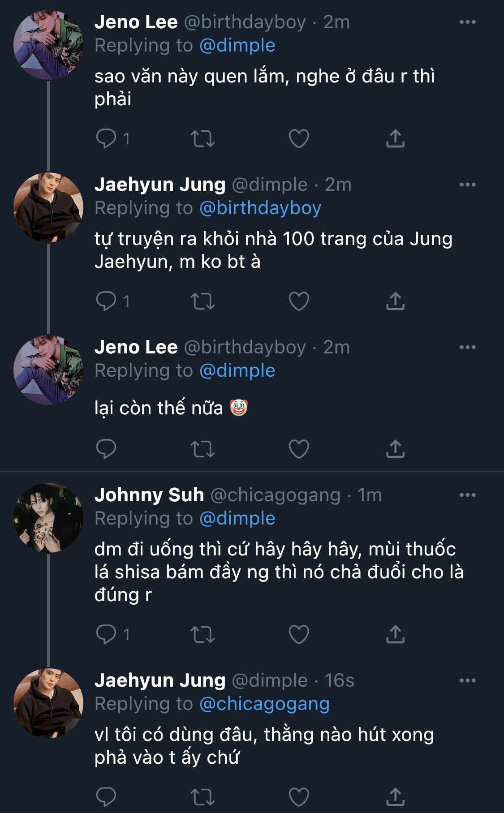504x813 pixels.
Task: Open more options on Jaehyun's 16s tweet
Action: click(468, 680)
